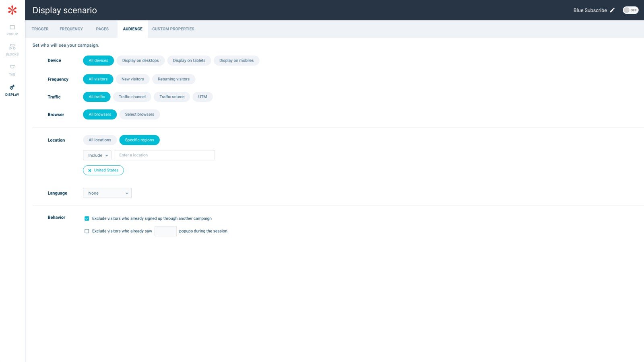Screen dimensions: 644x362
Task: Choose Traffic source option
Action: [172, 97]
